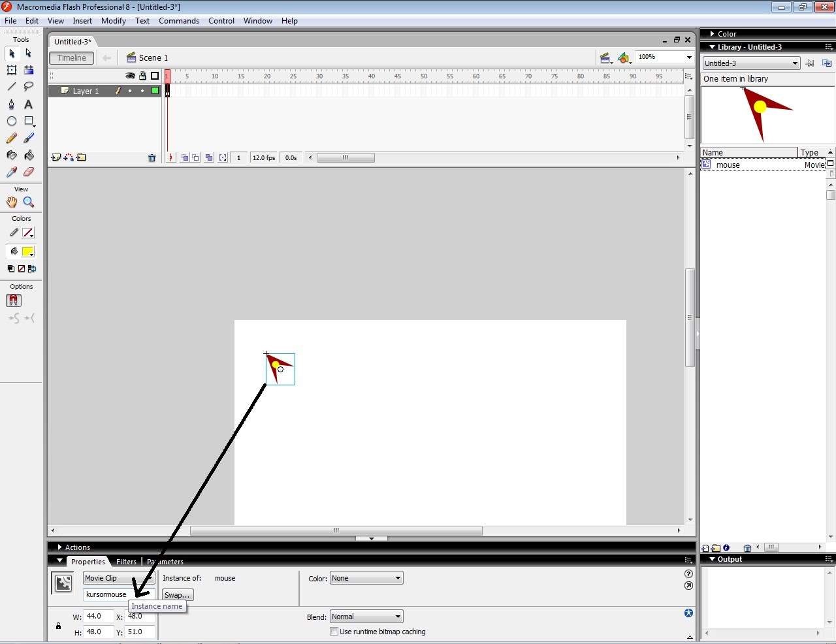Open the Commands menu
836x644 pixels.
179,21
